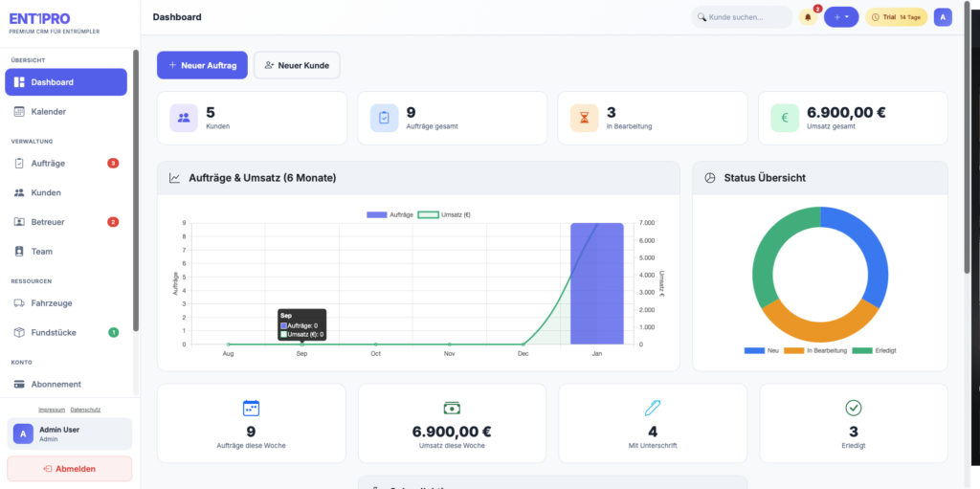
Task: Open the plus quick-add dropdown
Action: 840,17
